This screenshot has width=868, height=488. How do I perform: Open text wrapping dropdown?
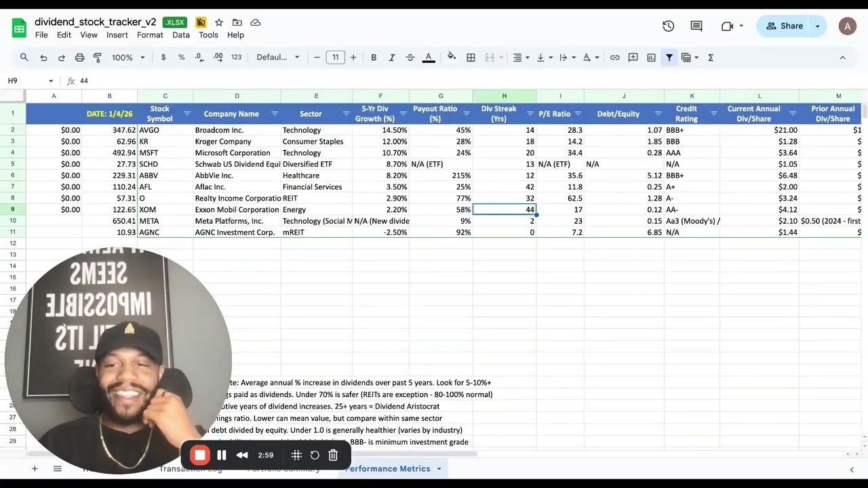point(567,58)
